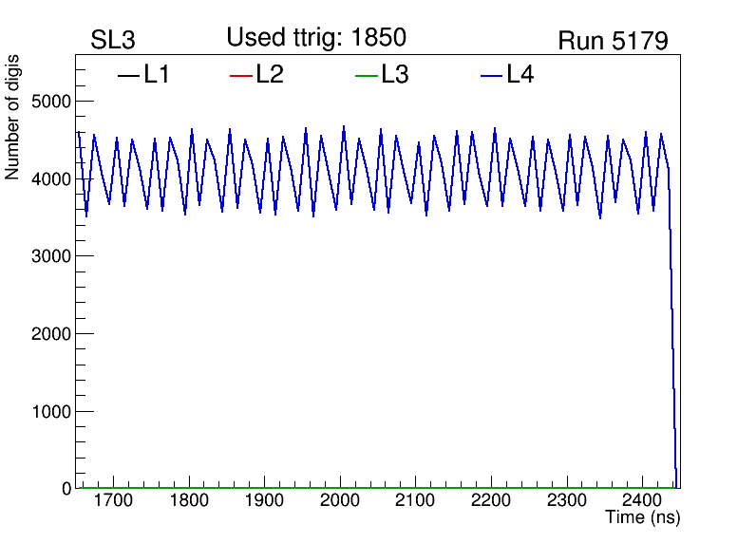Screen dimensions: 756x543
Task: Click the 'Time (ns)' x-axis title
Action: (x=643, y=518)
